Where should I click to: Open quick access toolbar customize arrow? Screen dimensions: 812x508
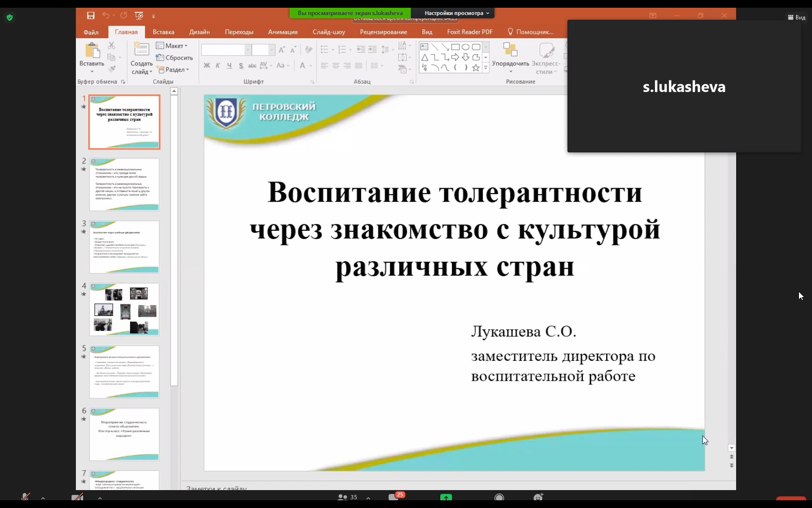[x=154, y=16]
